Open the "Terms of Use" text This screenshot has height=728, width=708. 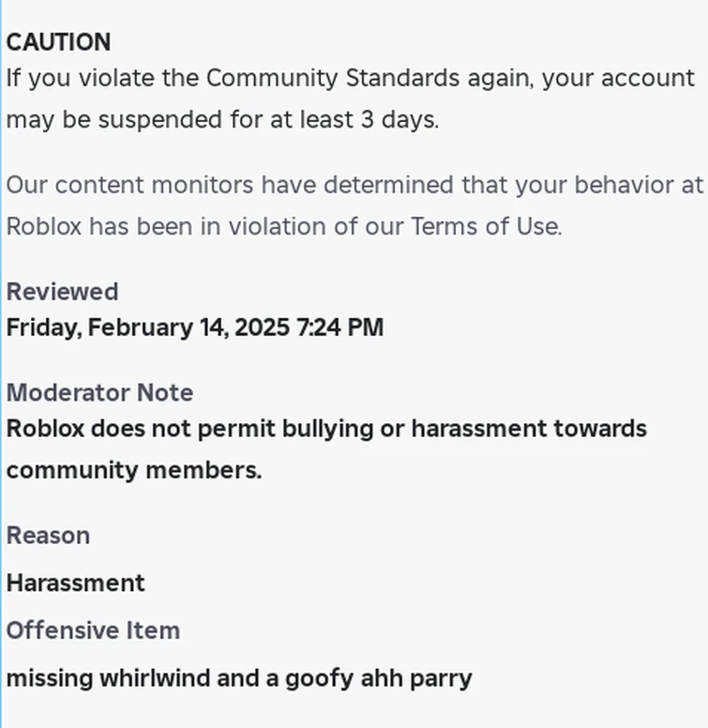(x=485, y=227)
